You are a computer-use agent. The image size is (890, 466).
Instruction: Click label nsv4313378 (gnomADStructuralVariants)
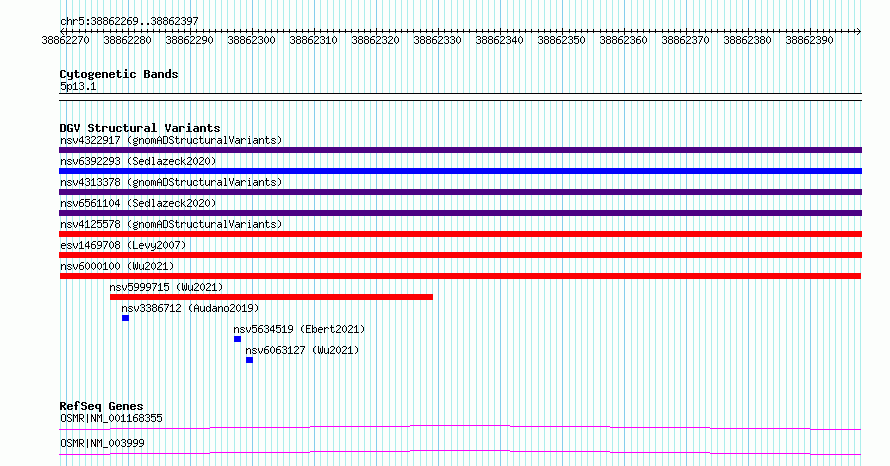click(171, 182)
